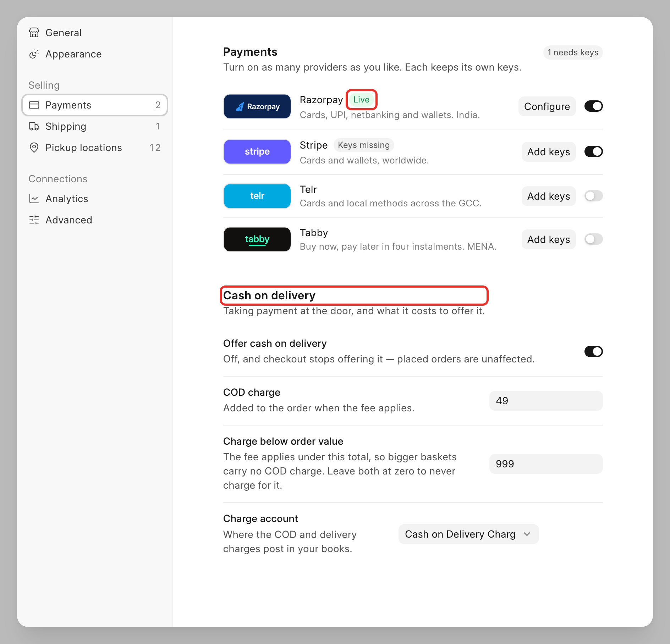Open Advanced settings page
The width and height of the screenshot is (670, 644).
coord(95,220)
